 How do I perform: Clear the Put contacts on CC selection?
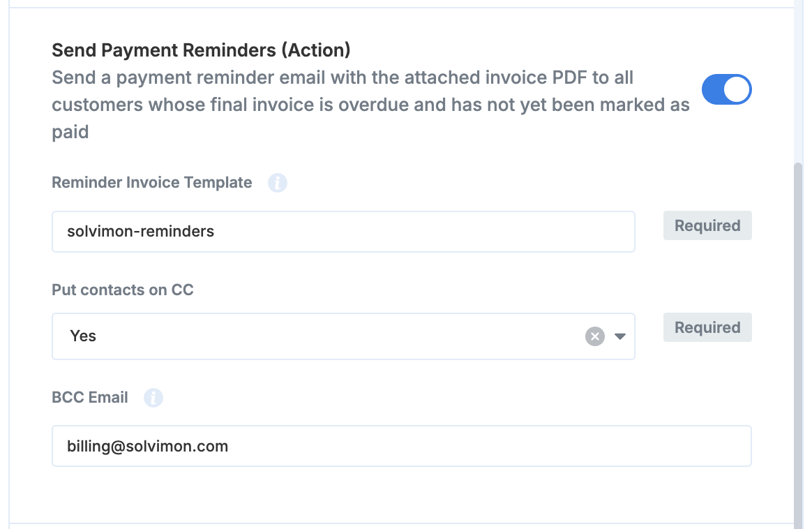594,336
